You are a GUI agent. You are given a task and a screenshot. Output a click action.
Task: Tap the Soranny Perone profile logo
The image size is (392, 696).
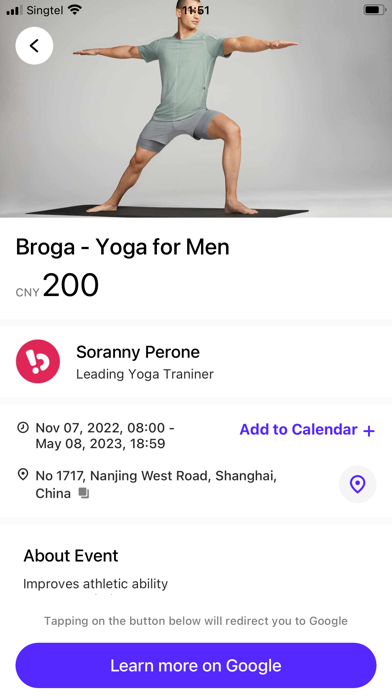38,361
